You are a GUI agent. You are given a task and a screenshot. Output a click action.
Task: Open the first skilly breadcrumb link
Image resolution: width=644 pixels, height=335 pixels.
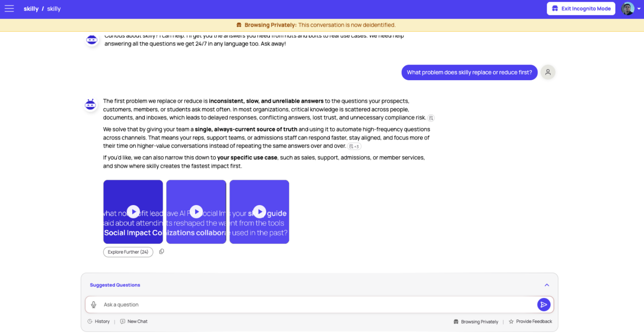click(31, 9)
